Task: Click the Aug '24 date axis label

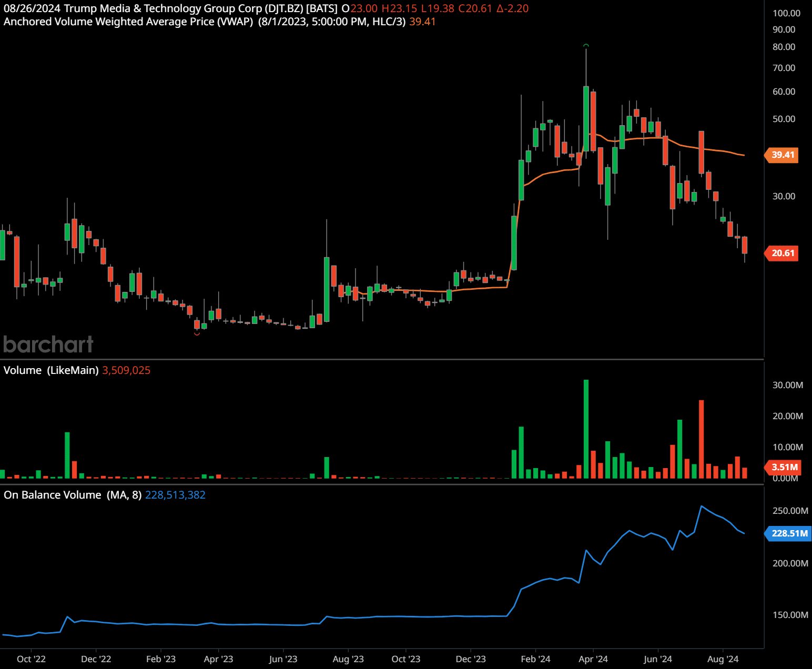Action: pyautogui.click(x=723, y=659)
